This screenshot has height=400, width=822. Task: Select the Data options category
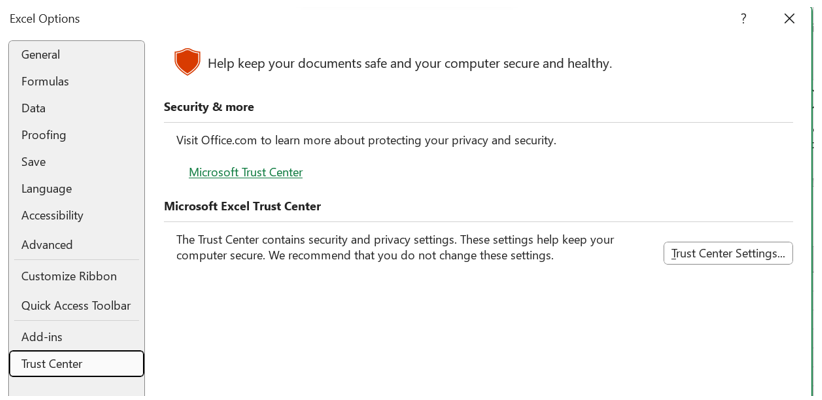coord(34,108)
